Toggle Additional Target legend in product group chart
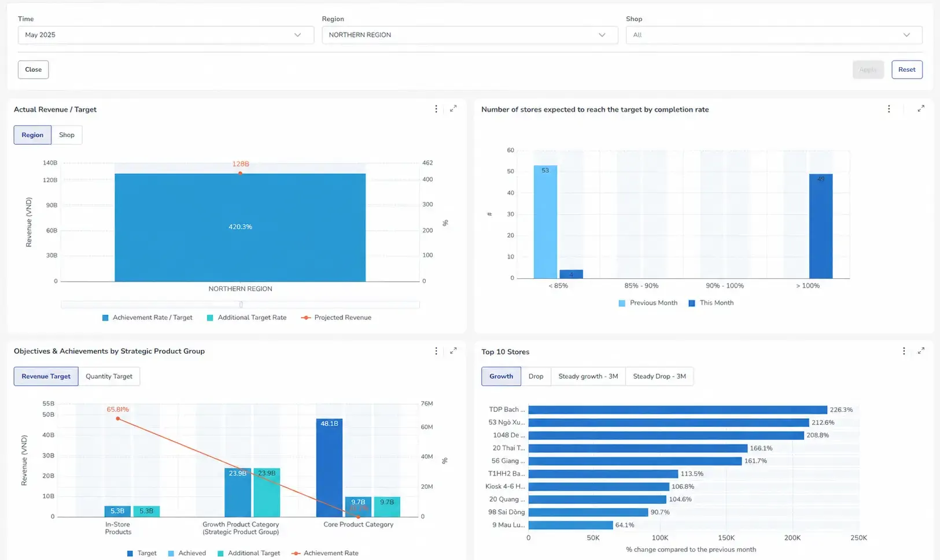 tap(248, 553)
